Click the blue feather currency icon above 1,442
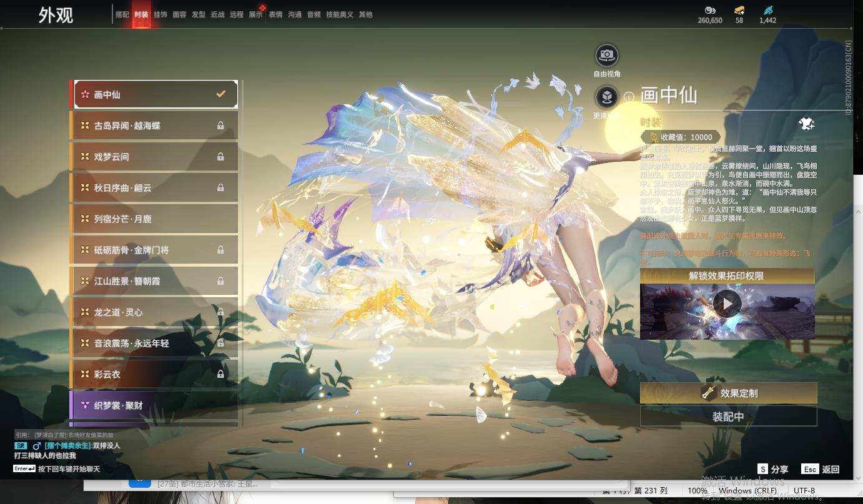The width and height of the screenshot is (863, 504). pos(768,10)
